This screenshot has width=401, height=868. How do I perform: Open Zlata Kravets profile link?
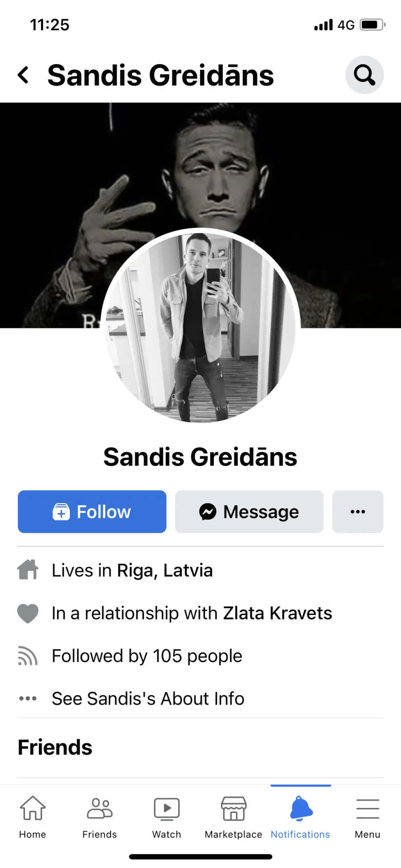click(x=278, y=613)
